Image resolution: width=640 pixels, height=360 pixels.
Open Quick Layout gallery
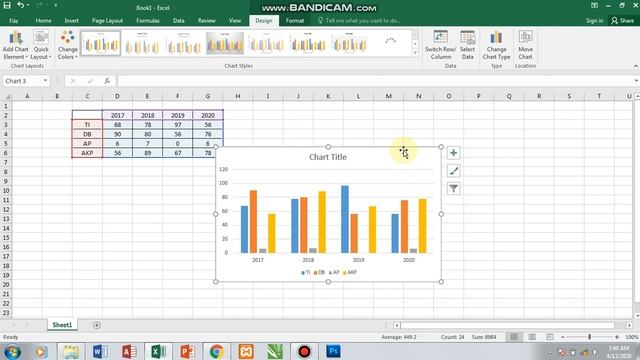click(x=41, y=45)
